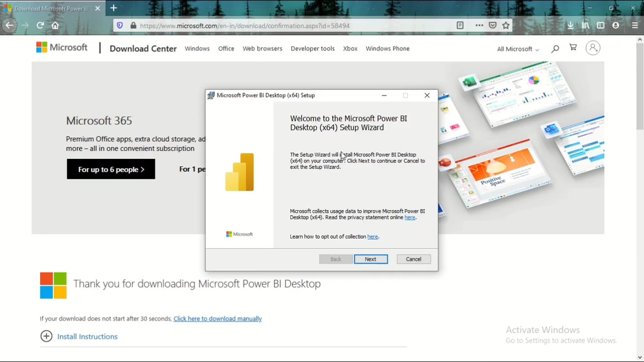Click the Microsoft logo in page header
Image resolution: width=644 pixels, height=362 pixels.
click(62, 48)
